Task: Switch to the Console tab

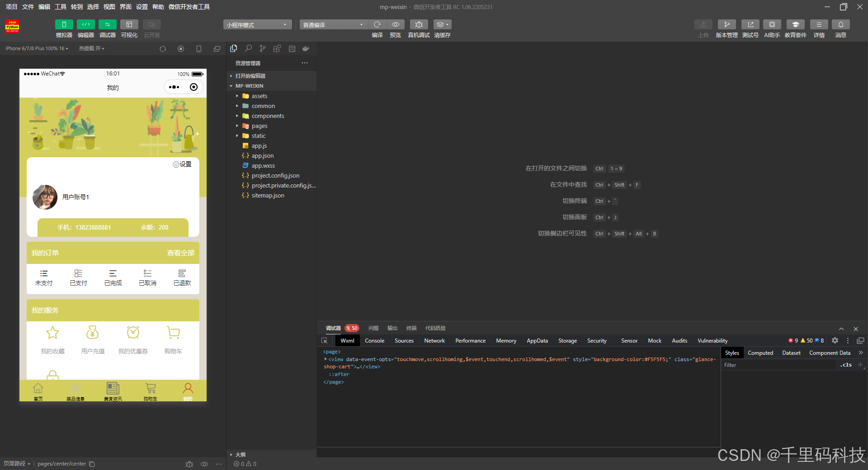Action: pyautogui.click(x=374, y=341)
